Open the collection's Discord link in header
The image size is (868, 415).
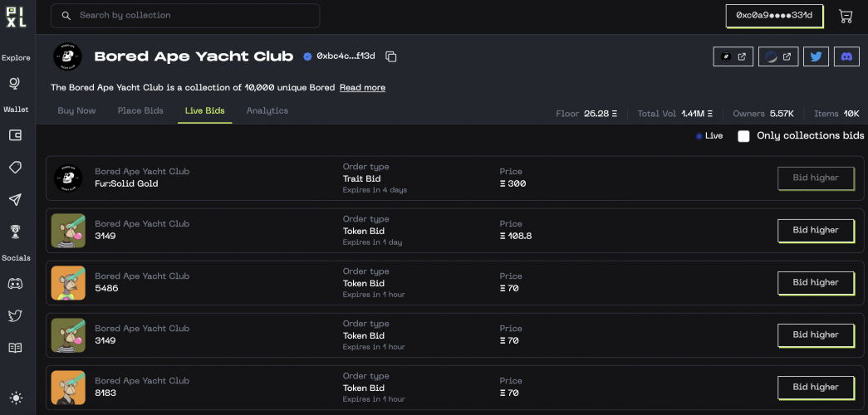pyautogui.click(x=846, y=56)
